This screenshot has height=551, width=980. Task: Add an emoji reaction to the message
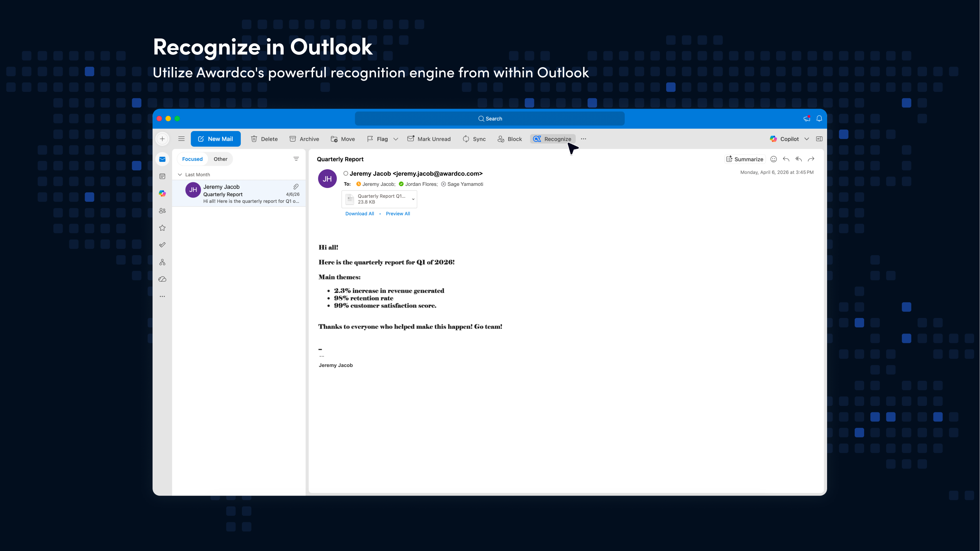773,159
